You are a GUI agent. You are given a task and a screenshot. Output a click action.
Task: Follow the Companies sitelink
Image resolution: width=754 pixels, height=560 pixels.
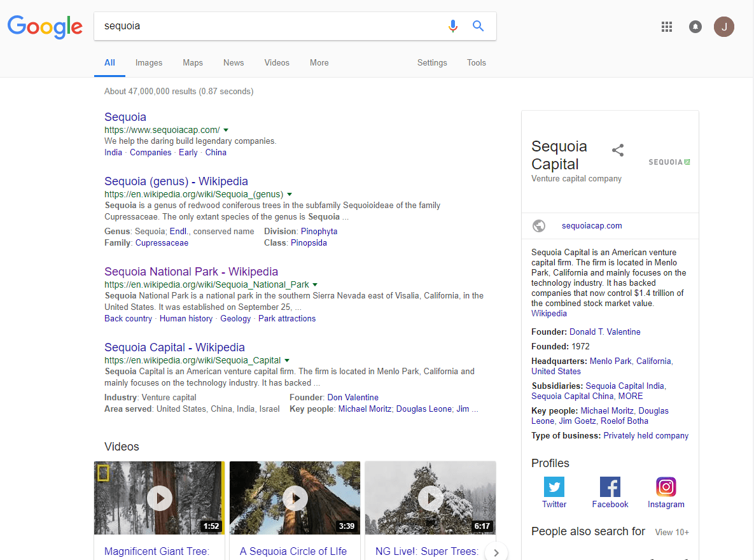151,153
